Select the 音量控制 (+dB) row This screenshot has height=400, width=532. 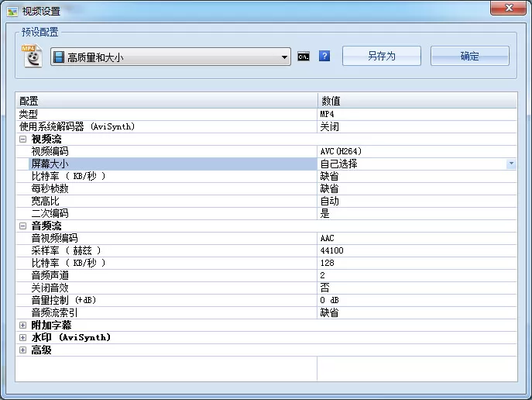(x=266, y=300)
